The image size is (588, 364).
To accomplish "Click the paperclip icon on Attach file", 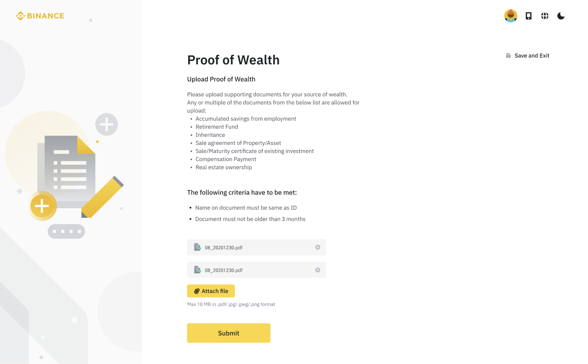I will tap(197, 291).
